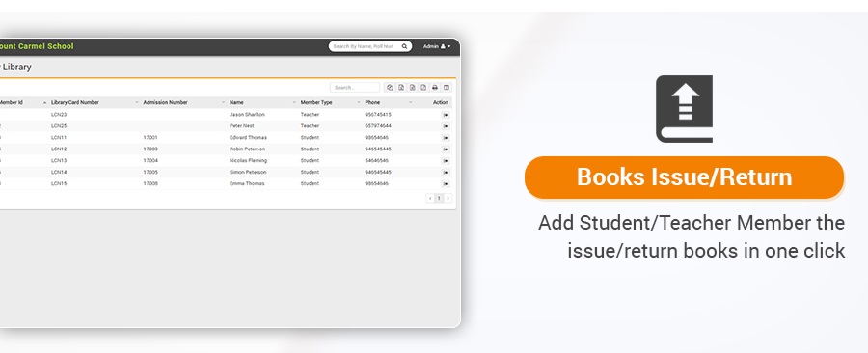Click the Copy table toolbar icon
868x353 pixels.
pos(390,88)
